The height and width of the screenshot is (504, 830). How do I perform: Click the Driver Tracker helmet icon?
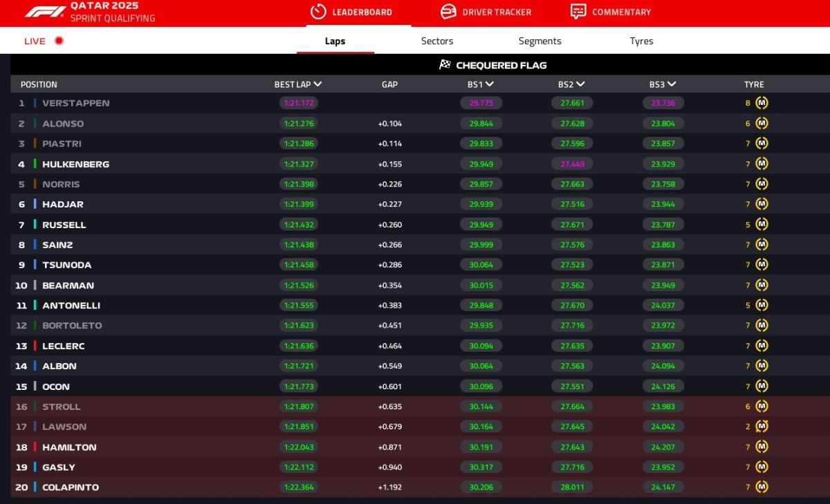pyautogui.click(x=448, y=12)
